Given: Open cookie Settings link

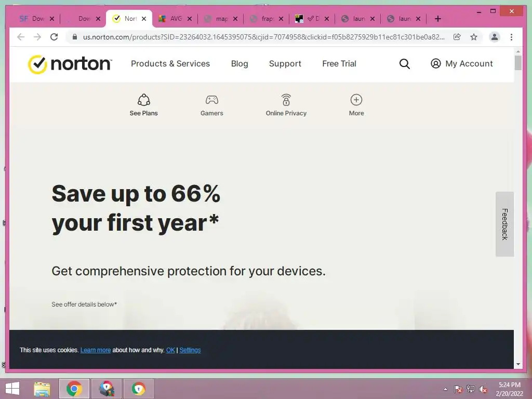Looking at the screenshot, I should pyautogui.click(x=190, y=350).
